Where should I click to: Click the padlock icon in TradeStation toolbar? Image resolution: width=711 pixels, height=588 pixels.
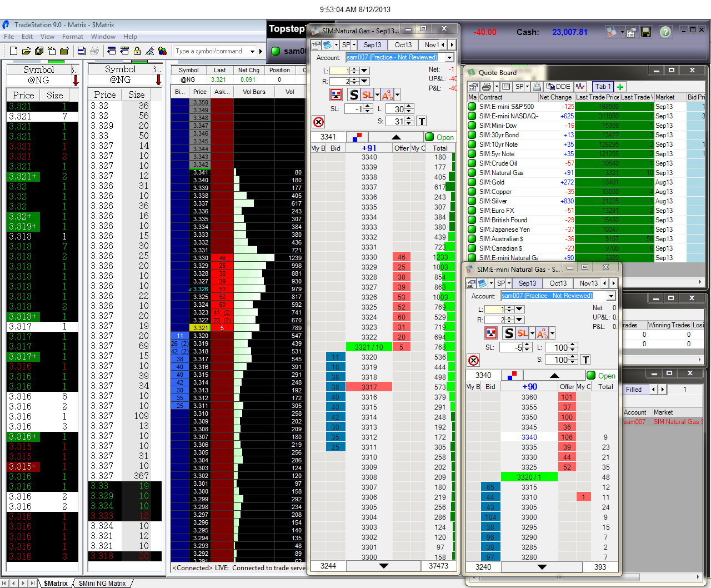pos(137,51)
